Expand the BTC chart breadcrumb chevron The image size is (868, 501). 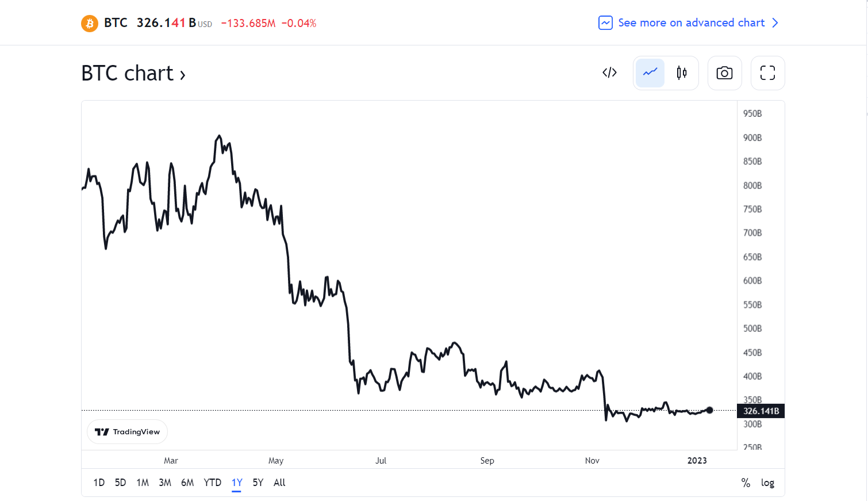tap(183, 73)
